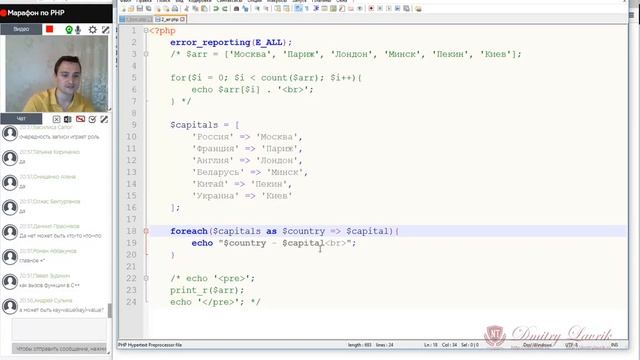640x360 pixels.
Task: Click the presenter webcam video
Action: click(57, 73)
